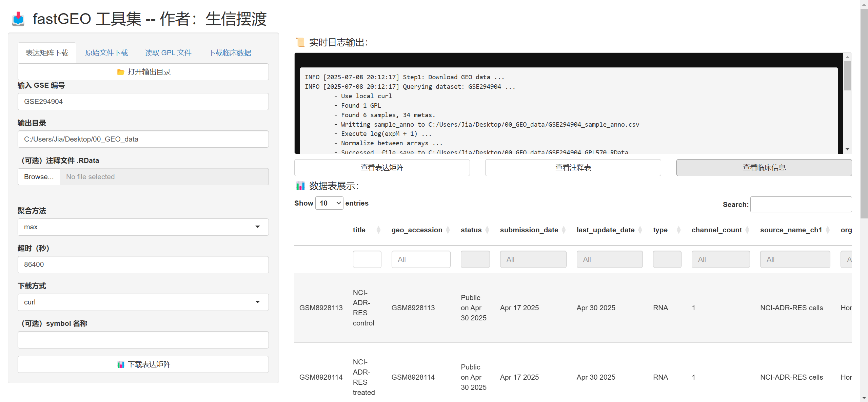Screen dimensions: 868x402
Task: Click the chart icon on download matrix button
Action: (121, 364)
